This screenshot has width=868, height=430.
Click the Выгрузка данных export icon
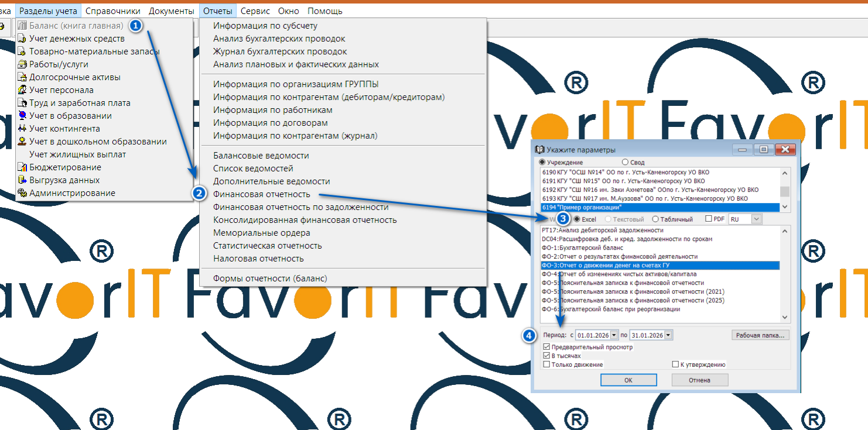point(22,180)
